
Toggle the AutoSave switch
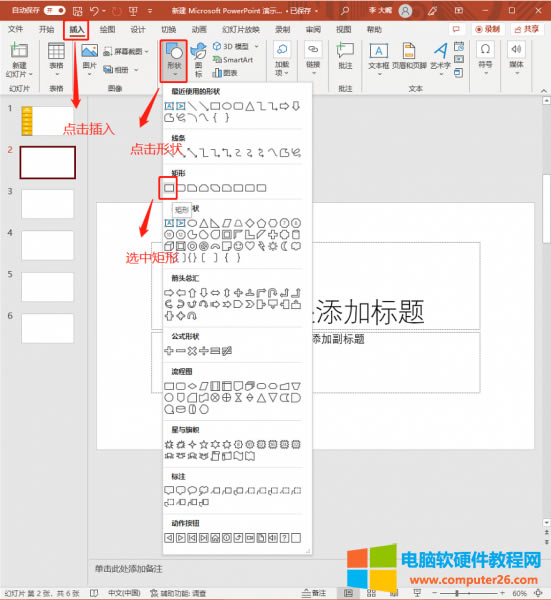click(x=54, y=10)
